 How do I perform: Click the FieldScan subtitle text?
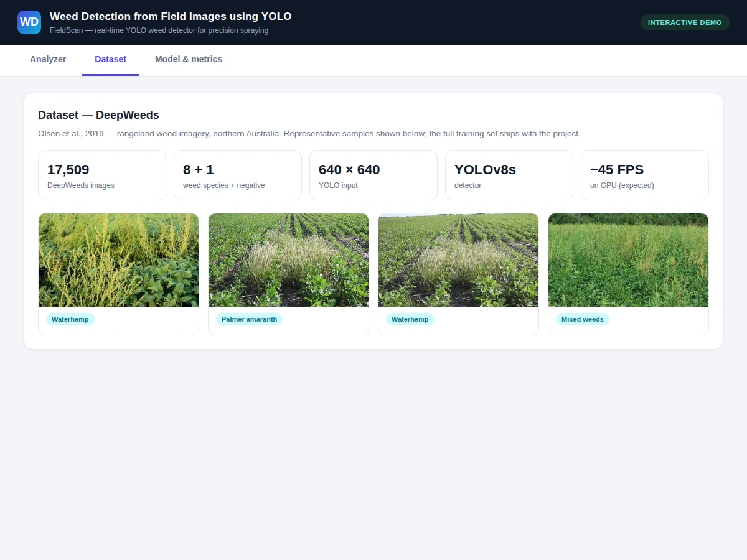tap(159, 30)
